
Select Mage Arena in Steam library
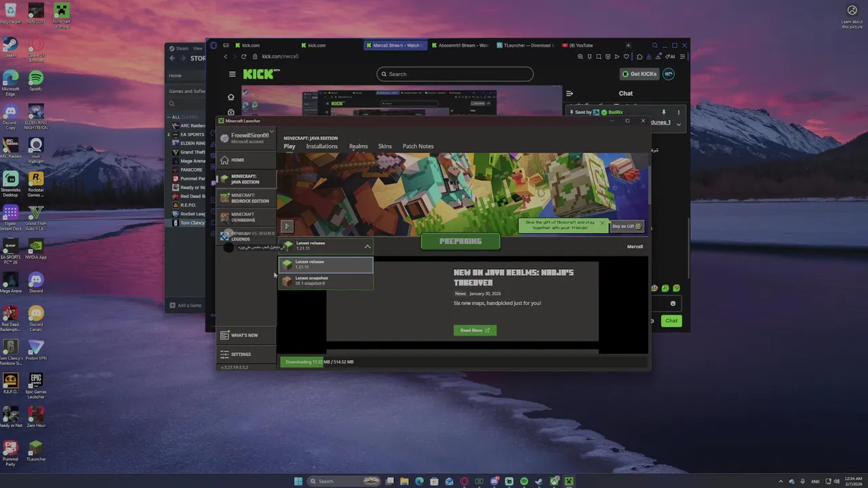coord(189,161)
